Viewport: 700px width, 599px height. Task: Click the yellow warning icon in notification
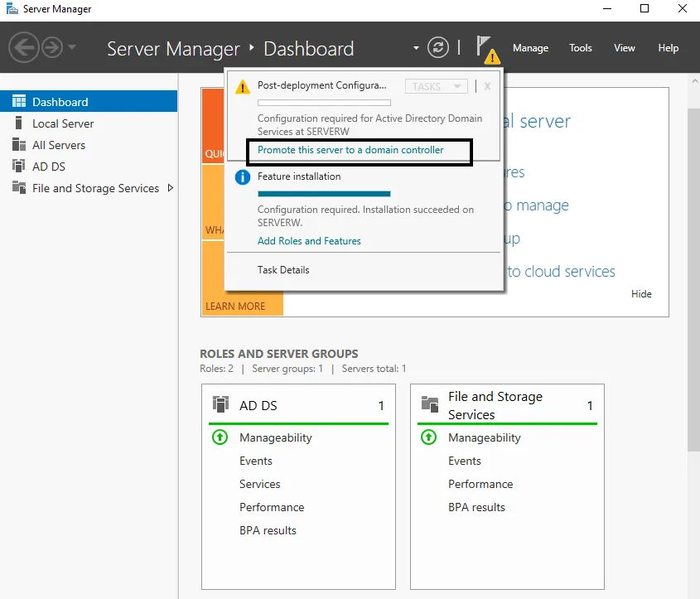(x=243, y=87)
